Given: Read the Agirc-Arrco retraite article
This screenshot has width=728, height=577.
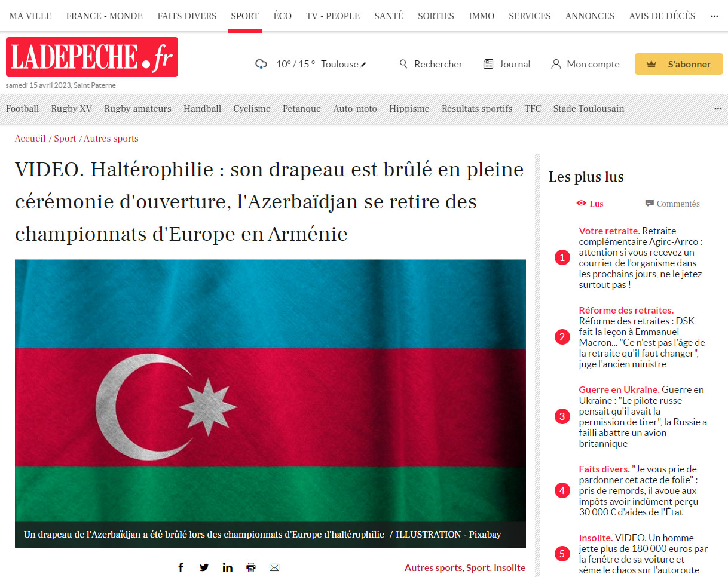Looking at the screenshot, I should tap(641, 257).
